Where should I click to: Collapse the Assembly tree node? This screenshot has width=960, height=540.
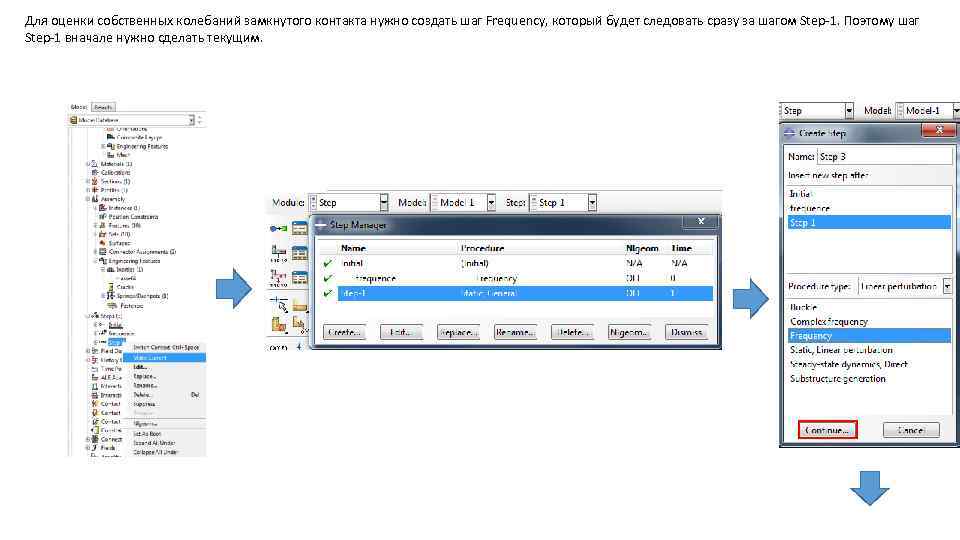[x=88, y=199]
